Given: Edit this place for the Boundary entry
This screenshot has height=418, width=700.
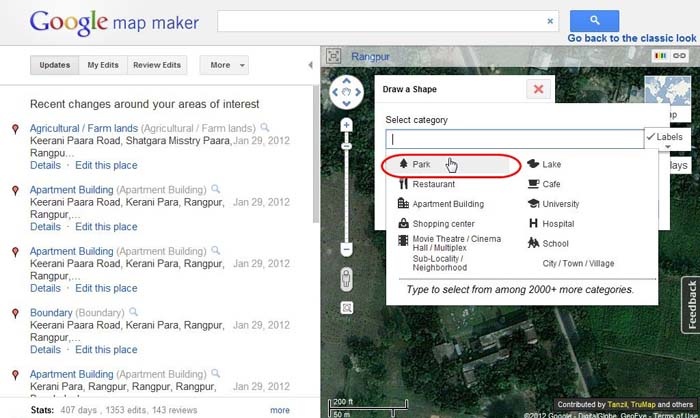Looking at the screenshot, I should coord(106,350).
